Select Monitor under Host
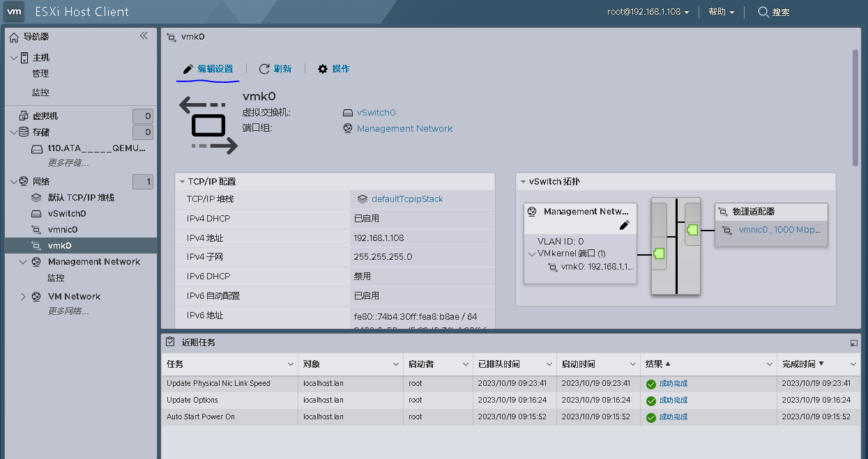The width and height of the screenshot is (868, 459). [40, 93]
